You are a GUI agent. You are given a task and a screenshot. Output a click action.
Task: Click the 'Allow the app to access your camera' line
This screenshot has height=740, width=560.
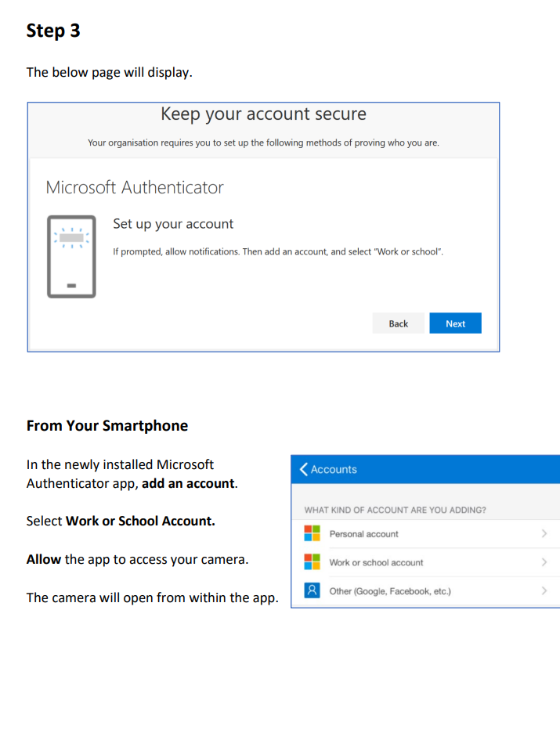137,560
